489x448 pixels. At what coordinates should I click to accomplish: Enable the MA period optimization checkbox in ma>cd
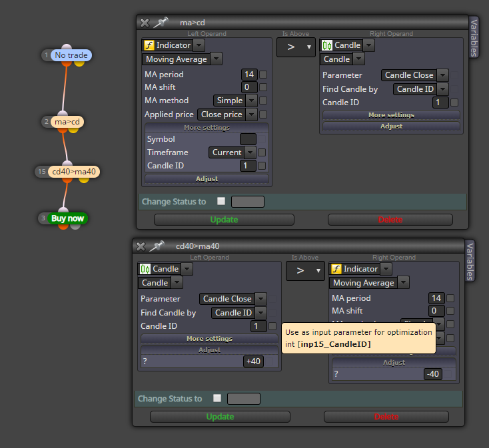point(263,75)
